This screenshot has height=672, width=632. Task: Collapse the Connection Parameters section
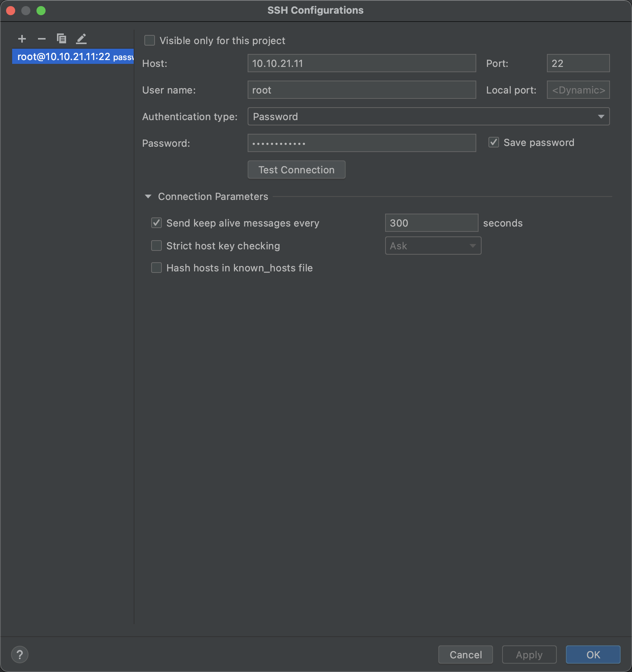tap(148, 197)
